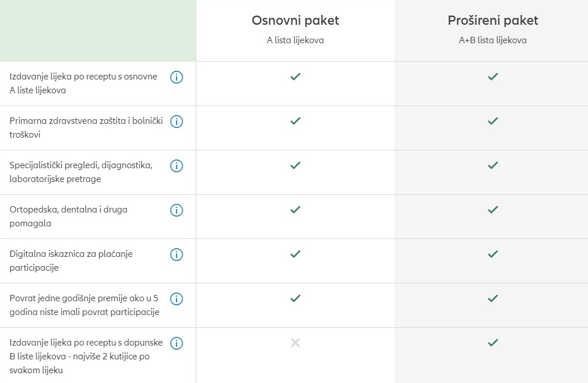Click Osnovni paket checkmark for A liste lijekova
The image size is (588, 383).
295,77
